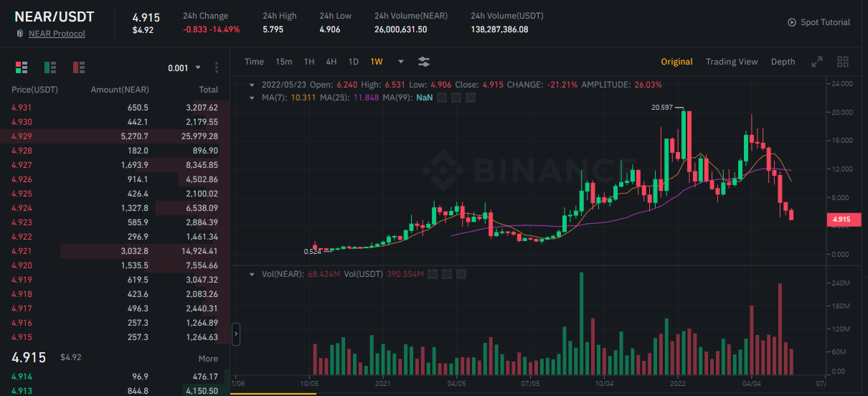Screen dimensions: 868x396
Task: Select sell order at price 4.931
Action: pyautogui.click(x=115, y=108)
